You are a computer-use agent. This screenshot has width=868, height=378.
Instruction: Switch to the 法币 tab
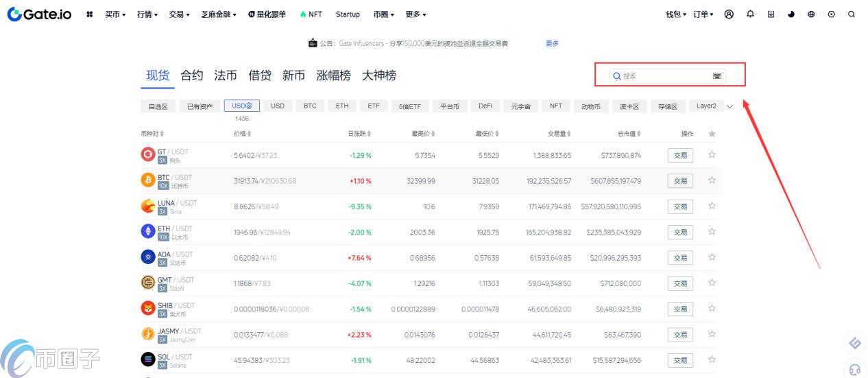(226, 75)
